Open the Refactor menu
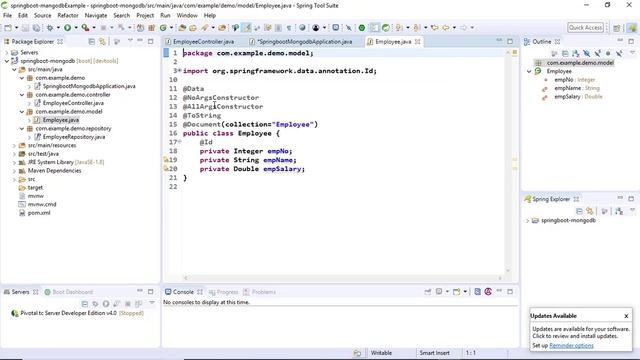640x360 pixels. coord(68,16)
